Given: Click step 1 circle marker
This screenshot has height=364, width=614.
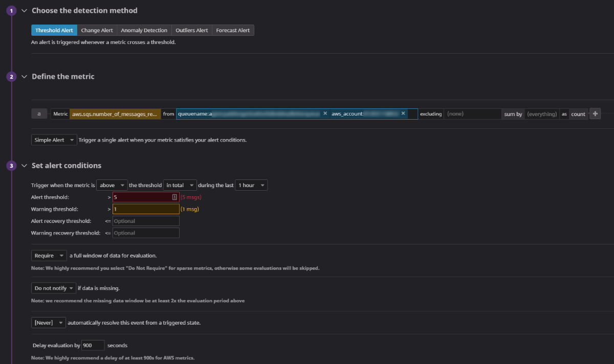Looking at the screenshot, I should click(x=12, y=11).
